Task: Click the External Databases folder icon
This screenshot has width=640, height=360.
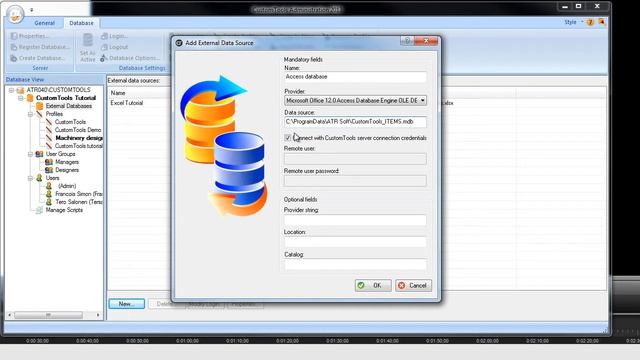Action: coord(40,106)
